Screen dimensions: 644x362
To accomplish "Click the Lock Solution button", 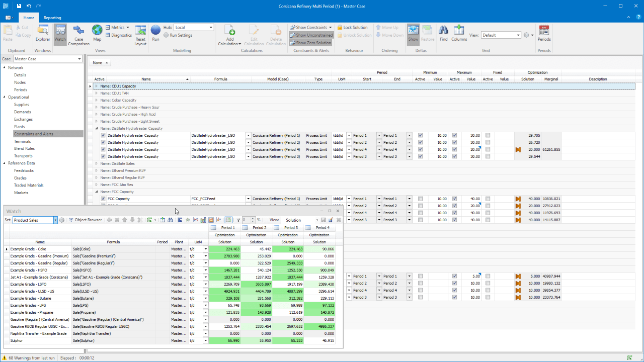I will 355,27.
